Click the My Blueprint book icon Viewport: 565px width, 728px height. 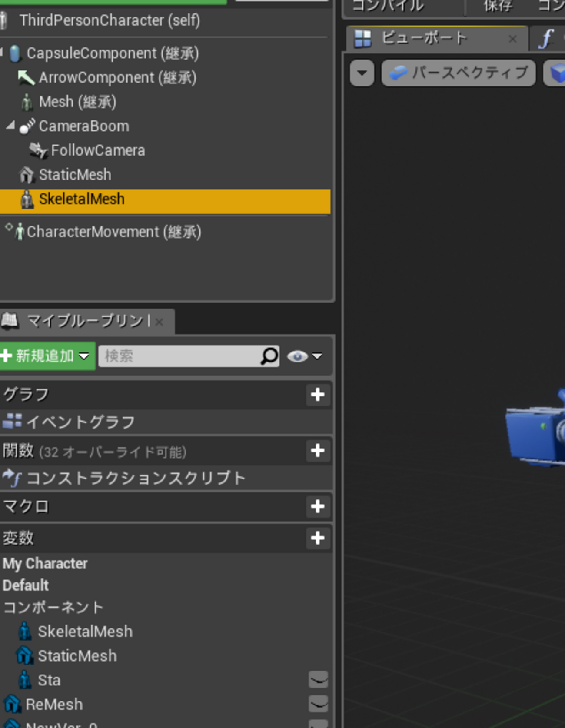click(x=9, y=321)
